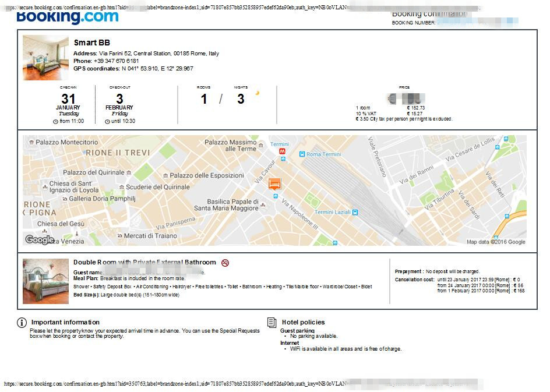Viewport: 550px width, 392px height.
Task: Click Palazzo del Quirinale landmark icon
Action: point(129,172)
